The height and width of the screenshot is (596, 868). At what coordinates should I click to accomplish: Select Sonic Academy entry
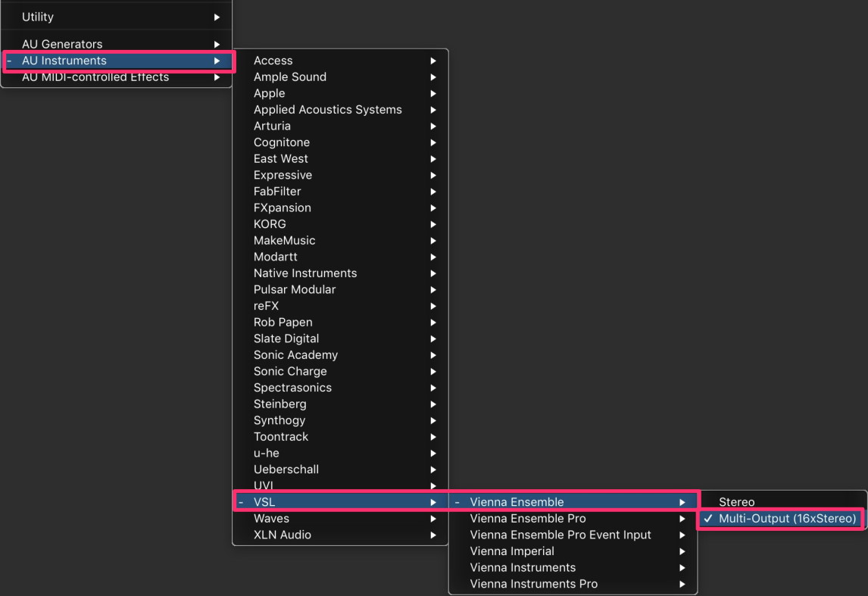(x=340, y=354)
